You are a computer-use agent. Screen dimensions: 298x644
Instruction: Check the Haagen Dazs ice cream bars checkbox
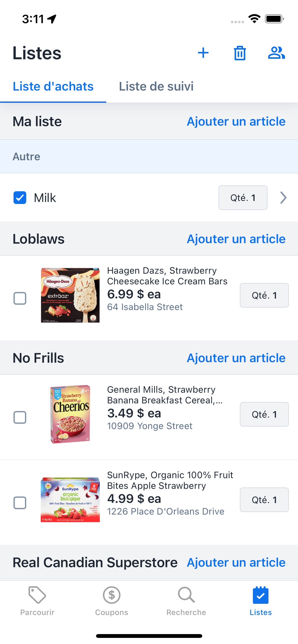[x=20, y=298]
